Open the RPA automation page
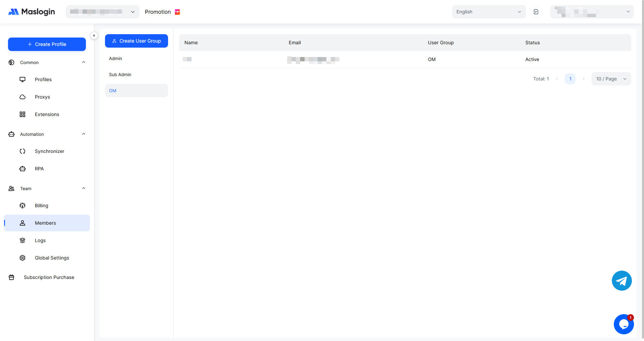 [x=39, y=169]
